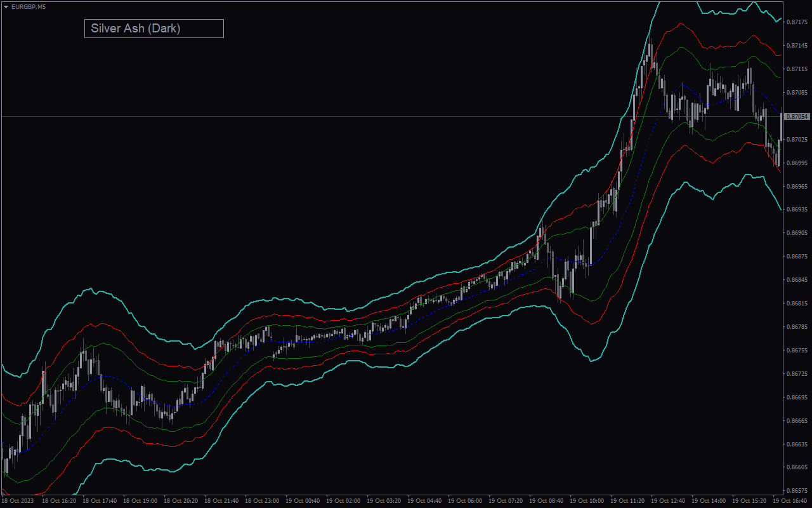Click price level 0.86575 on the axis
Image resolution: width=812 pixels, height=508 pixels.
tap(797, 491)
